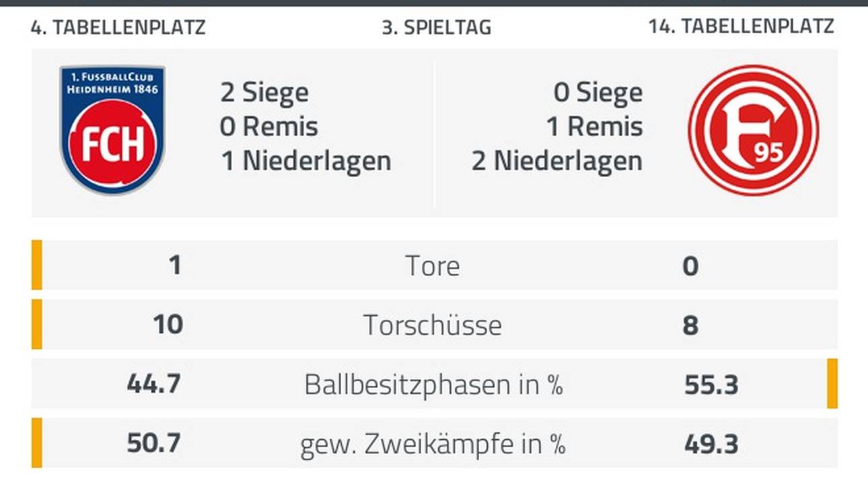Click Heidenheim's 2 Siege text

(x=264, y=92)
